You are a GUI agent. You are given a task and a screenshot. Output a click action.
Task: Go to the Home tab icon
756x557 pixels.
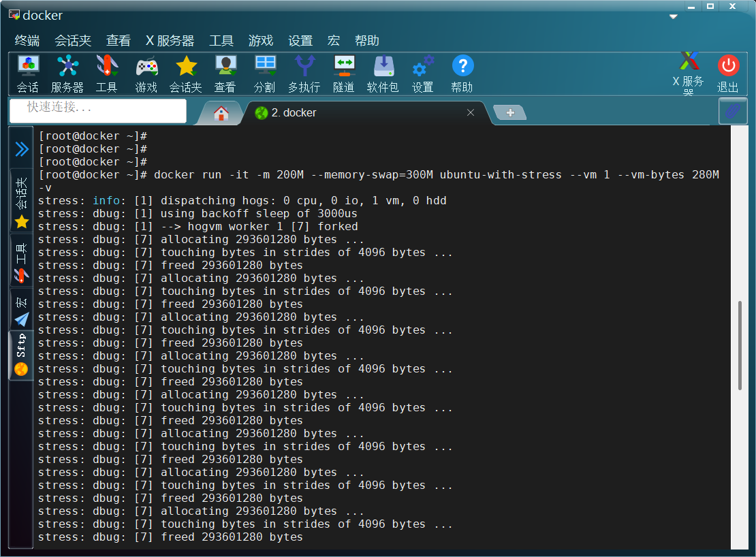[221, 113]
